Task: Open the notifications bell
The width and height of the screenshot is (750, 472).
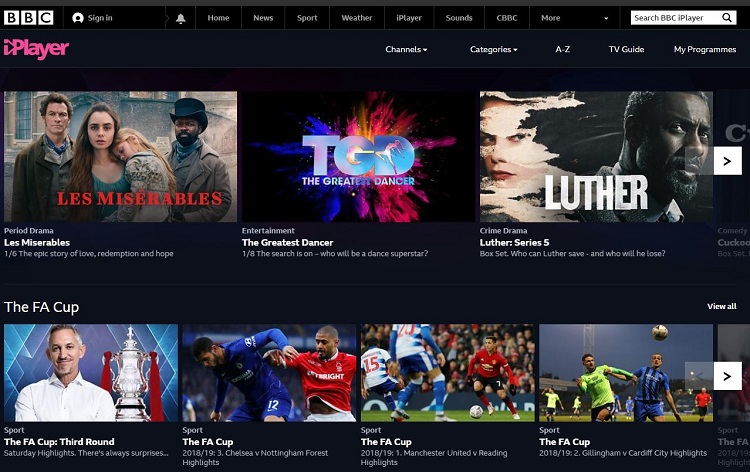Action: [180, 18]
